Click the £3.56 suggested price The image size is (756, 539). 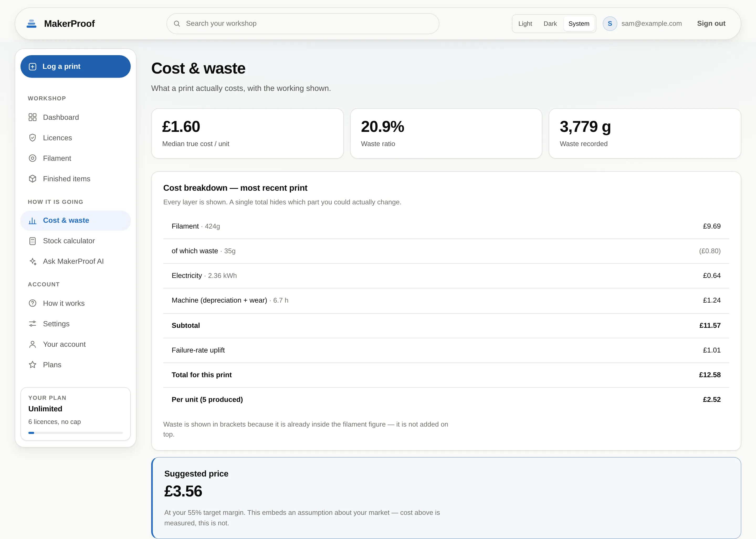tap(183, 491)
